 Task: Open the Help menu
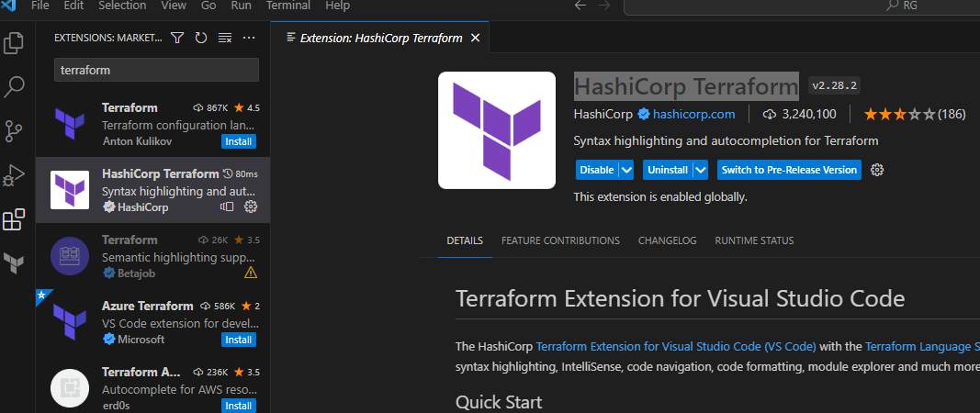[337, 6]
